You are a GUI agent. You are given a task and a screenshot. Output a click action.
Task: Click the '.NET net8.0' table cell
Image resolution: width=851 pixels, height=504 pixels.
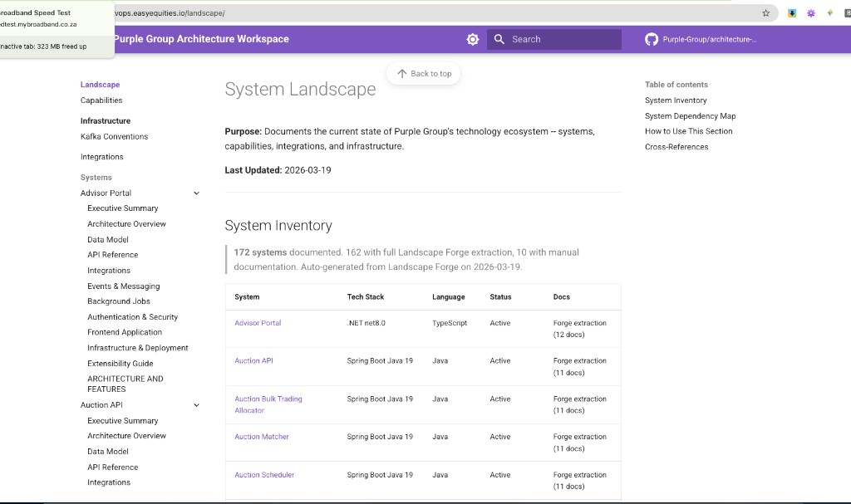click(366, 323)
